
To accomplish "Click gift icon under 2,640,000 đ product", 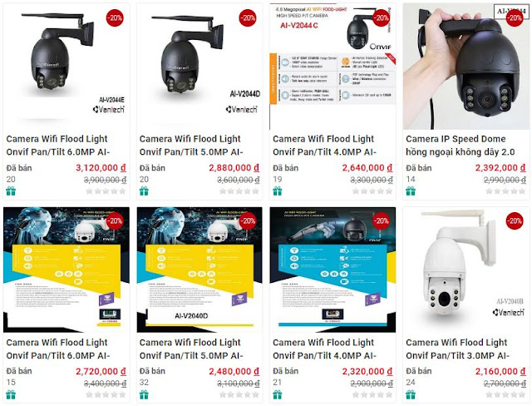I will pyautogui.click(x=278, y=191).
